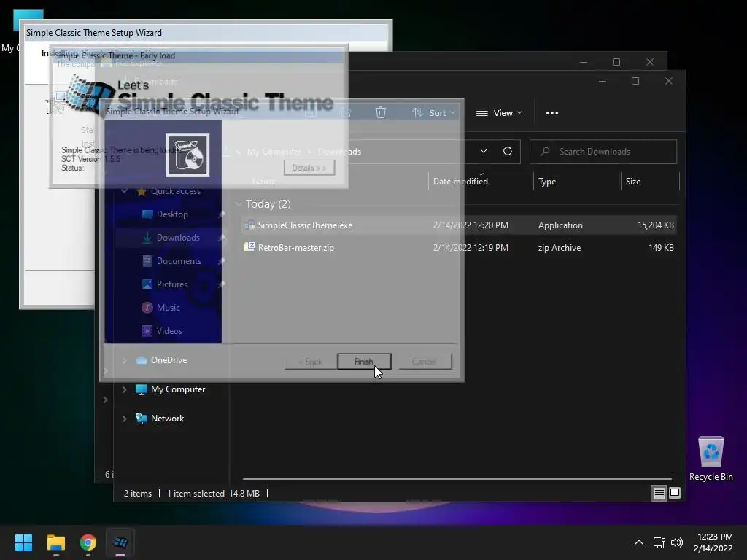Click the Search Downloads field
The height and width of the screenshot is (560, 747).
point(603,152)
